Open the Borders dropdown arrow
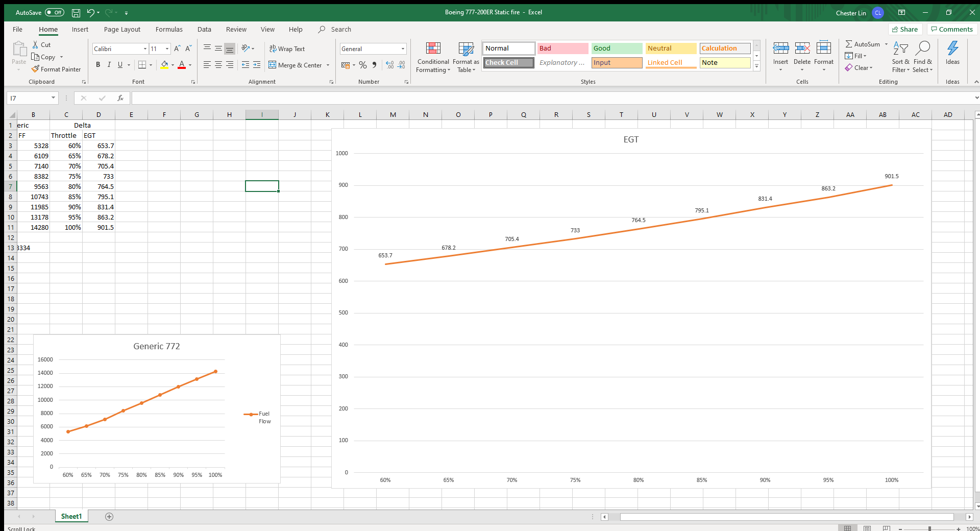Screen dimensions: 980x531 [x=151, y=65]
